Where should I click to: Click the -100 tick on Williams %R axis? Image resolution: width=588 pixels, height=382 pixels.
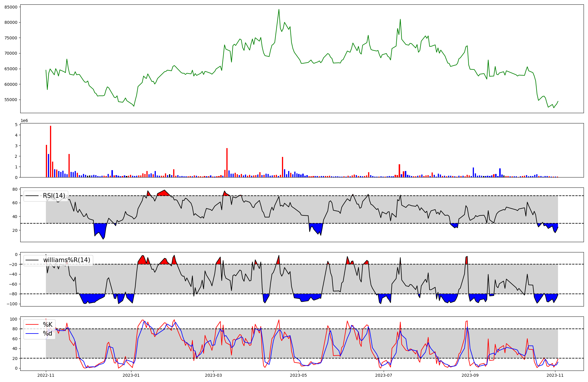point(12,304)
